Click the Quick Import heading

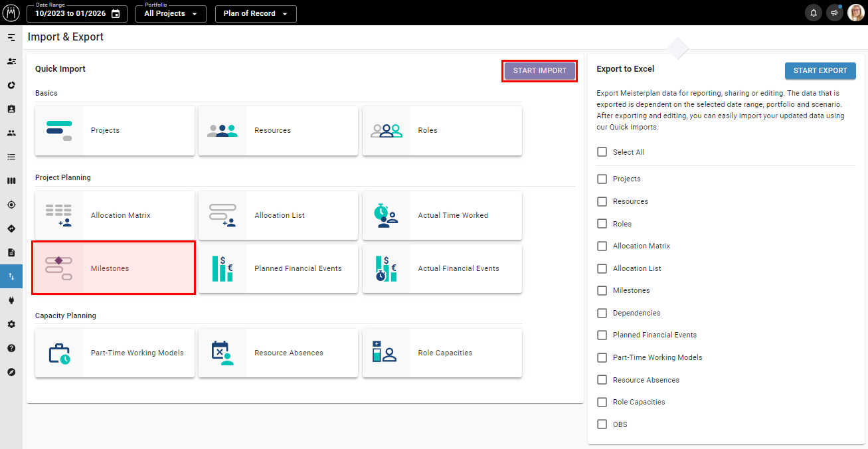[60, 69]
